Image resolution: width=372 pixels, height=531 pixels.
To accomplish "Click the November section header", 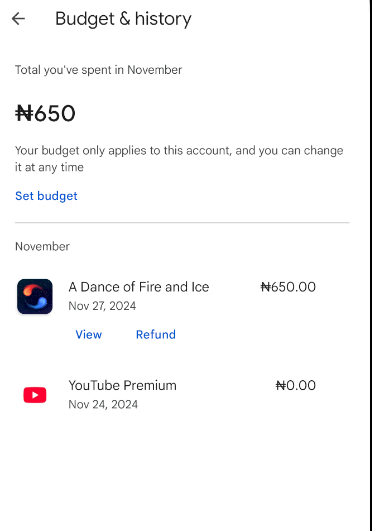I will pos(42,246).
